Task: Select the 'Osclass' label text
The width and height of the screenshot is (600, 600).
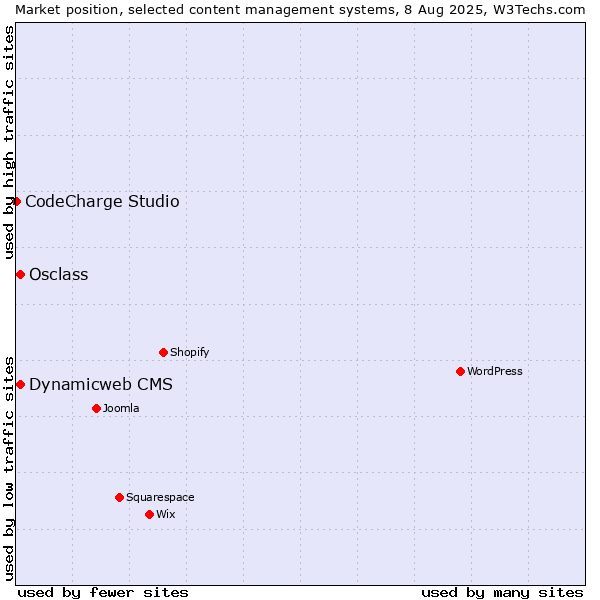Action: pyautogui.click(x=59, y=274)
